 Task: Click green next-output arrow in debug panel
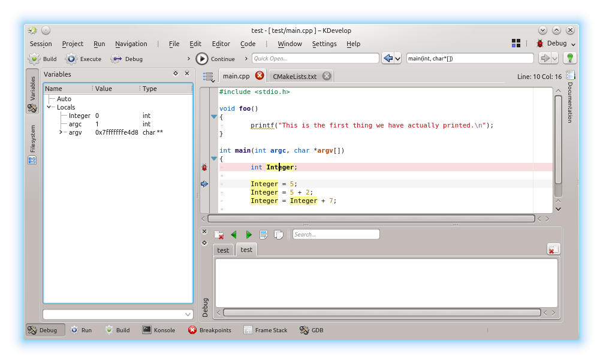pos(249,235)
